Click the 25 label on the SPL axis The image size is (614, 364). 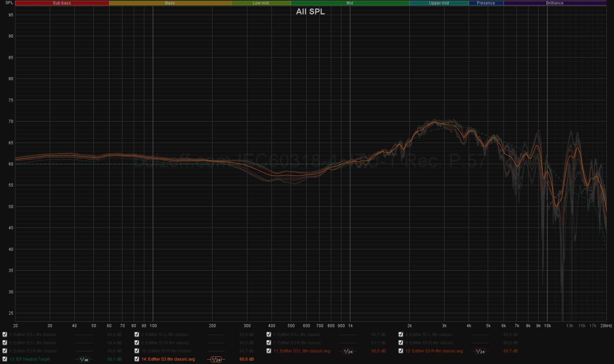coord(11,313)
